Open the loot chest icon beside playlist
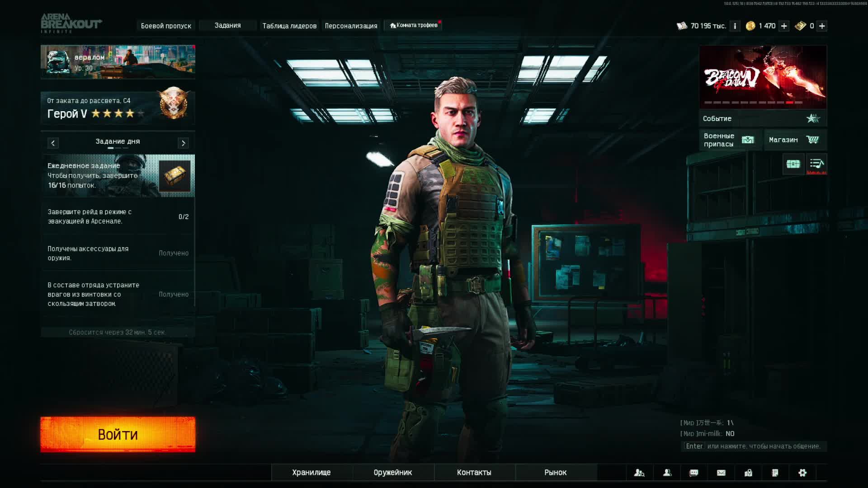Viewport: 868px width, 488px height. (x=793, y=164)
